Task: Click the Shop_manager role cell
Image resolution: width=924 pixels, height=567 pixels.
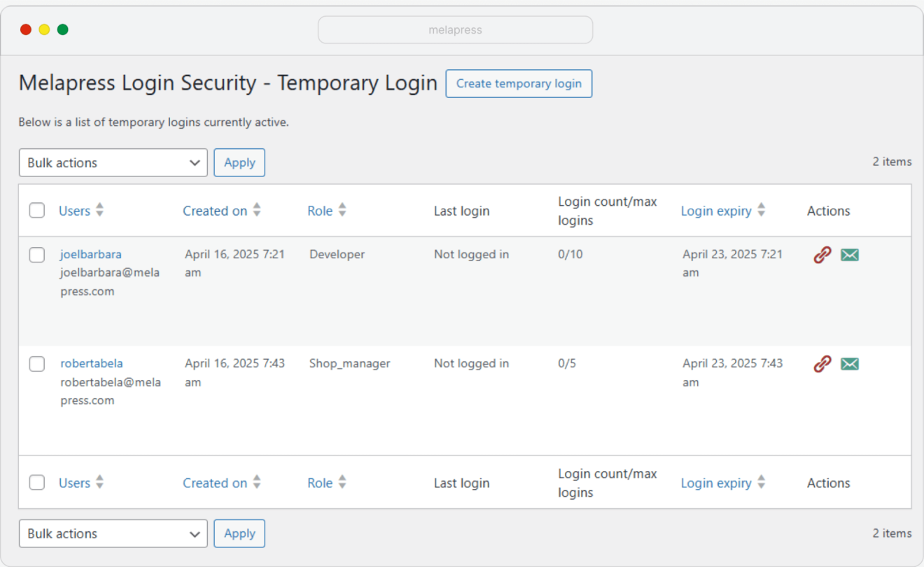Action: pyautogui.click(x=350, y=363)
